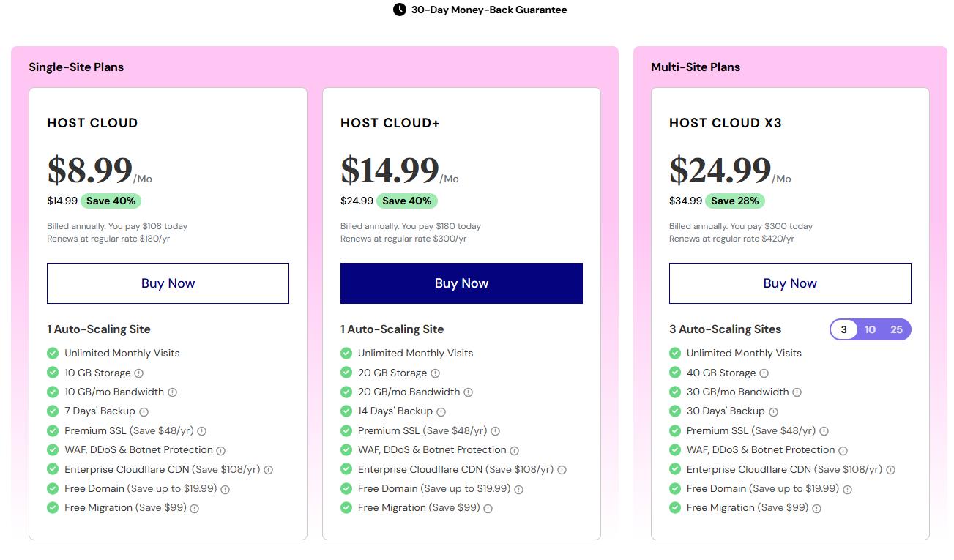The width and height of the screenshot is (954, 560).
Task: Buy the Host Cloud plan
Action: (168, 283)
